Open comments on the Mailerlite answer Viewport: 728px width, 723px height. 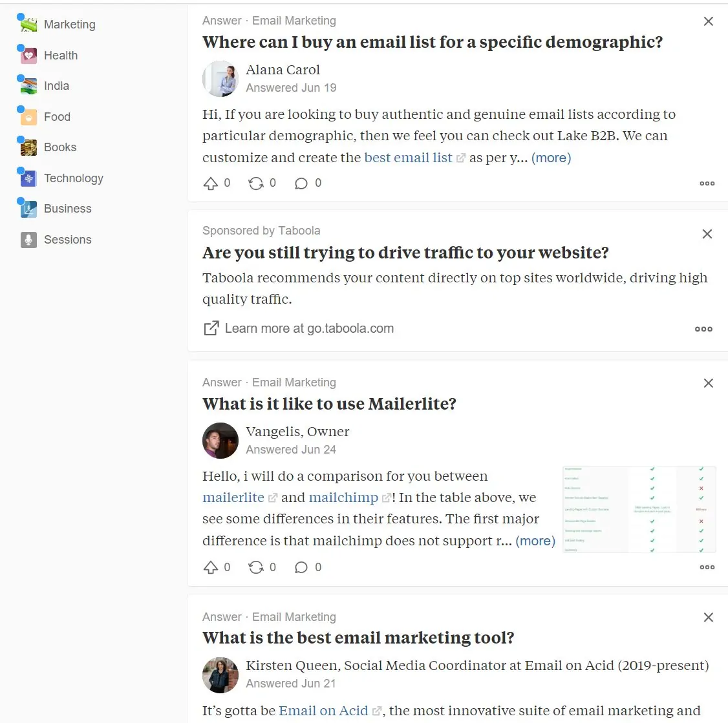point(301,567)
